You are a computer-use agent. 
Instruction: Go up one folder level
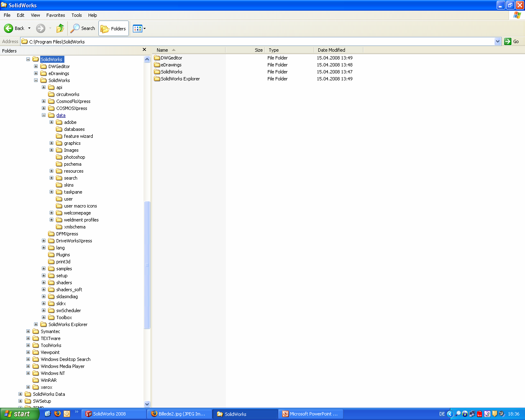(60, 28)
